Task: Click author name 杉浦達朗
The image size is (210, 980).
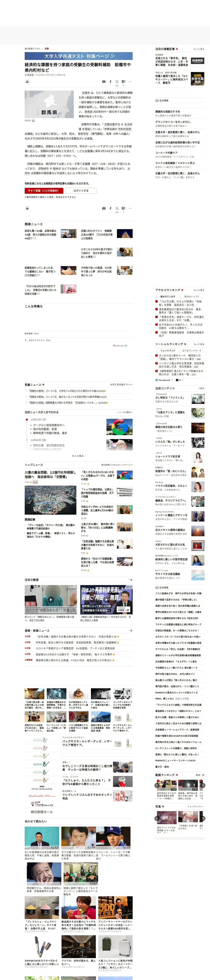Action: coord(29,75)
